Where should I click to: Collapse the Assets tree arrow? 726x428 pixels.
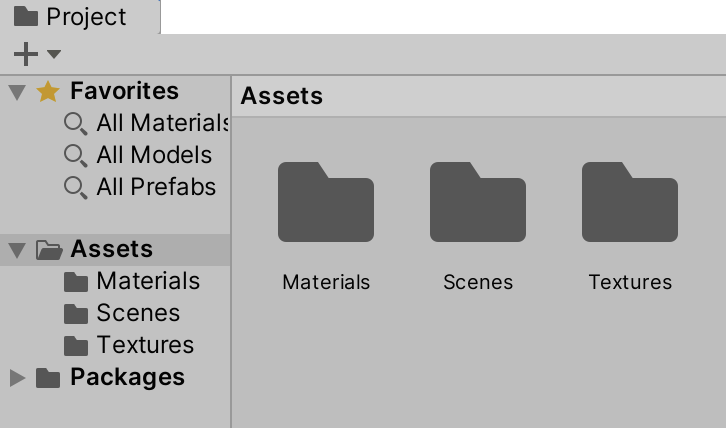[x=16, y=250]
